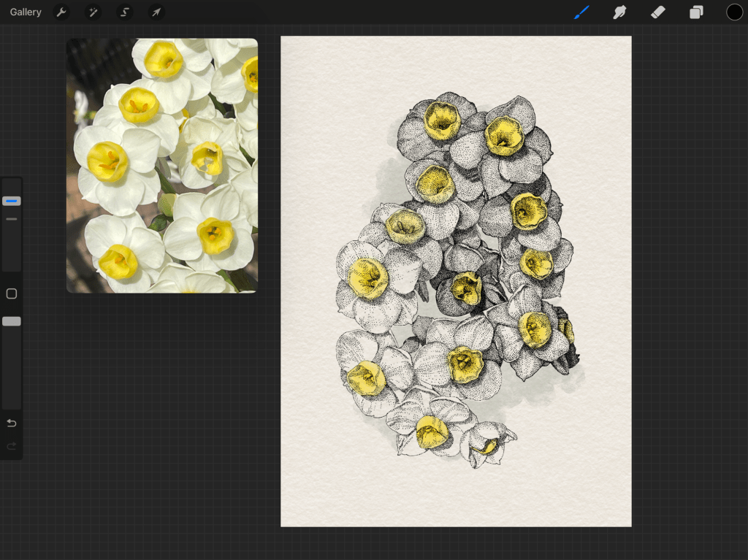Tap the square Modify button in sidebar
This screenshot has width=748, height=560.
pyautogui.click(x=12, y=294)
